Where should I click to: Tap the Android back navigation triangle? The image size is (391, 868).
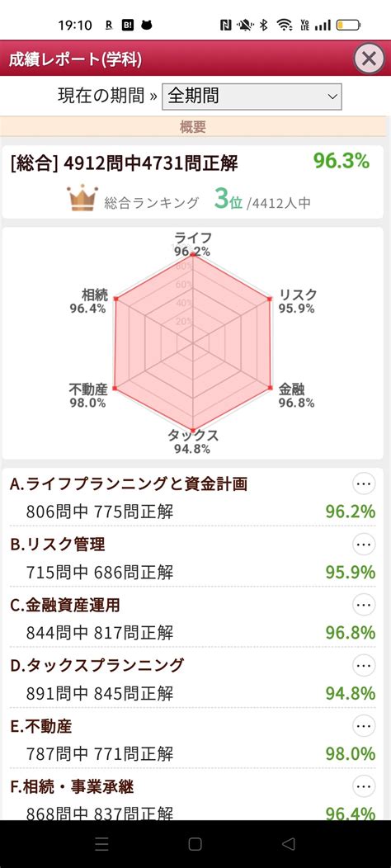tap(288, 843)
